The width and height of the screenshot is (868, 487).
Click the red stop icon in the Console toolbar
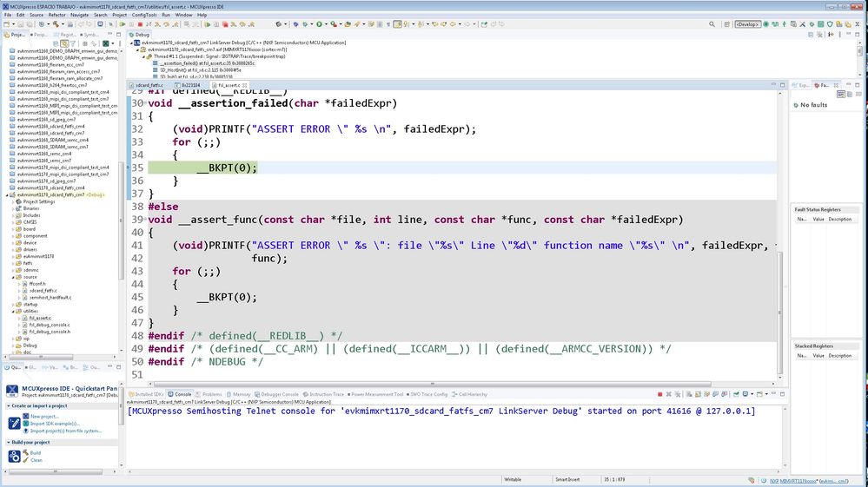(x=659, y=394)
